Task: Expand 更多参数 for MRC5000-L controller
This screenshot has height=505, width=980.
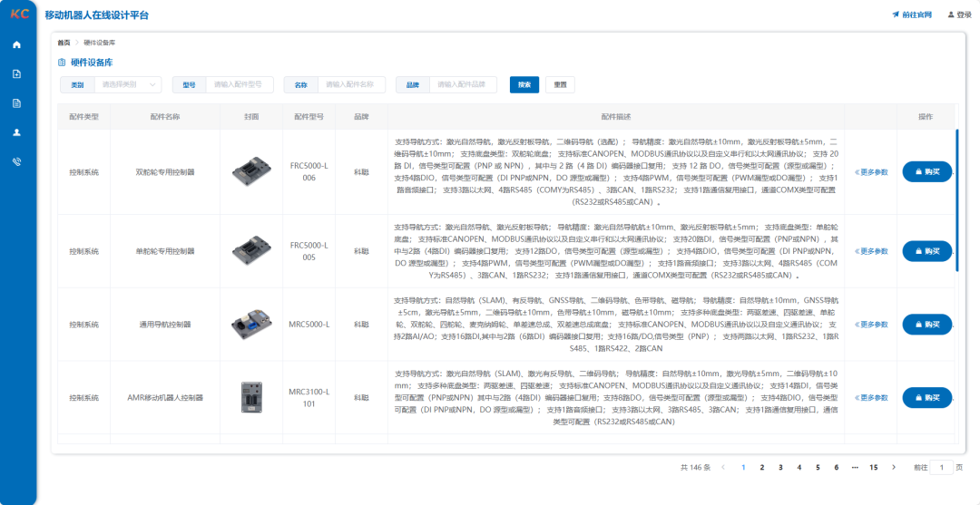Action: click(x=871, y=324)
